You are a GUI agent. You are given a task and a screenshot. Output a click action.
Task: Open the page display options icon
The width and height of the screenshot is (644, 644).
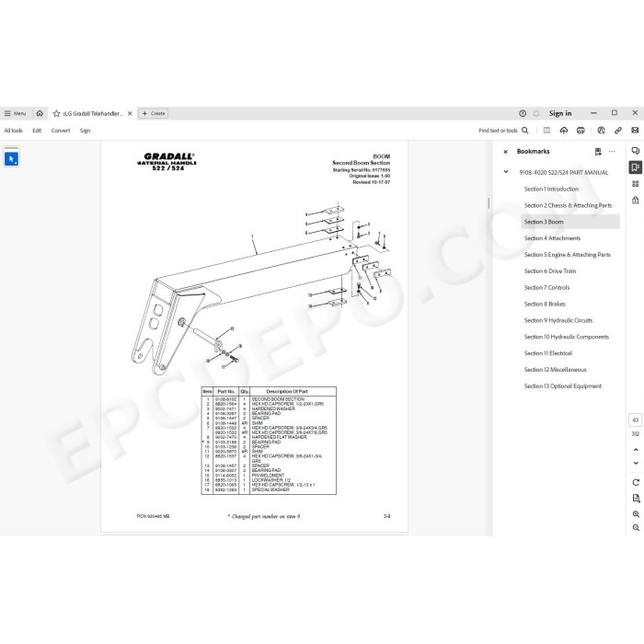coord(636,499)
